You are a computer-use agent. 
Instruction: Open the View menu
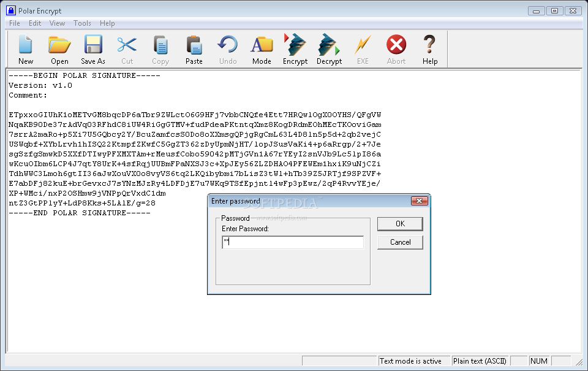(57, 23)
